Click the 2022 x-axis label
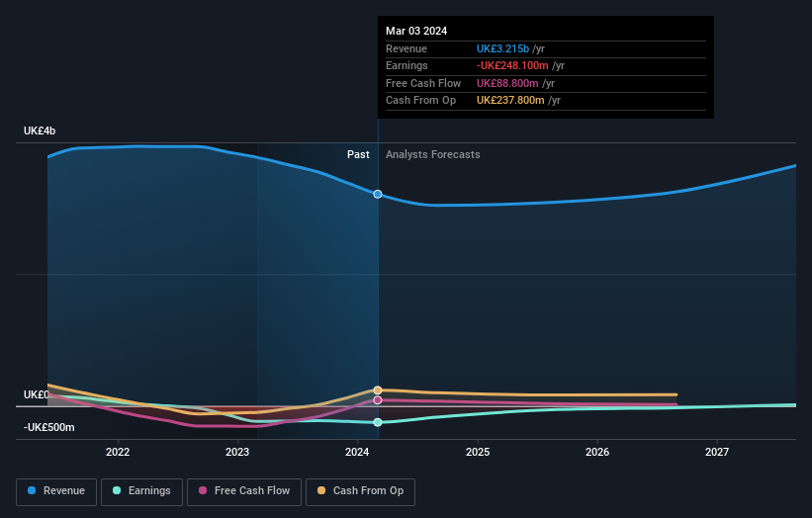The height and width of the screenshot is (518, 812). click(x=118, y=452)
